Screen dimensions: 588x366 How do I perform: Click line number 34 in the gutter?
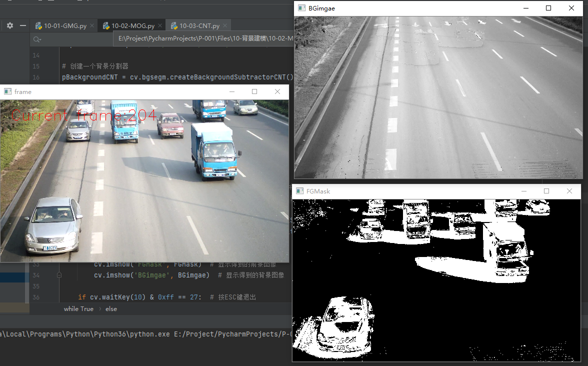pyautogui.click(x=36, y=275)
